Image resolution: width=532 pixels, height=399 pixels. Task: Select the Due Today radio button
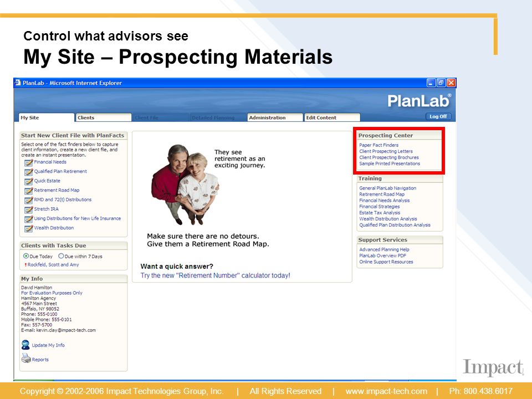click(x=26, y=256)
